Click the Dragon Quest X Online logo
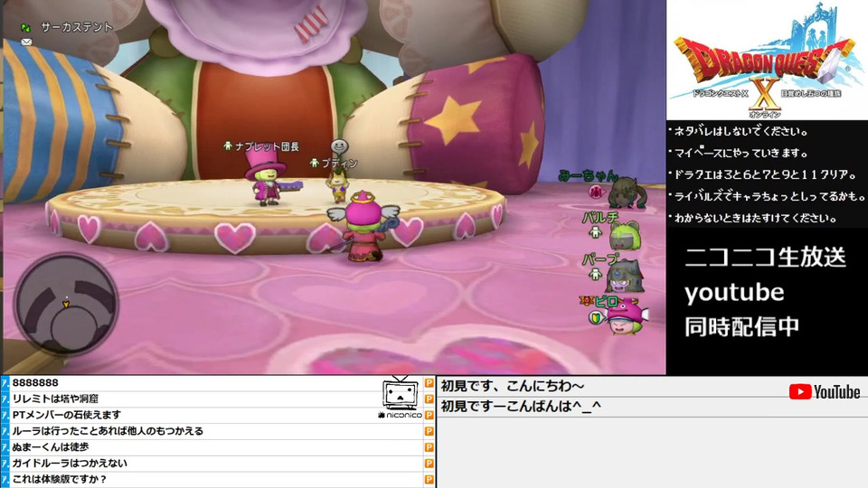Screen dimensions: 868x488 tap(767, 61)
